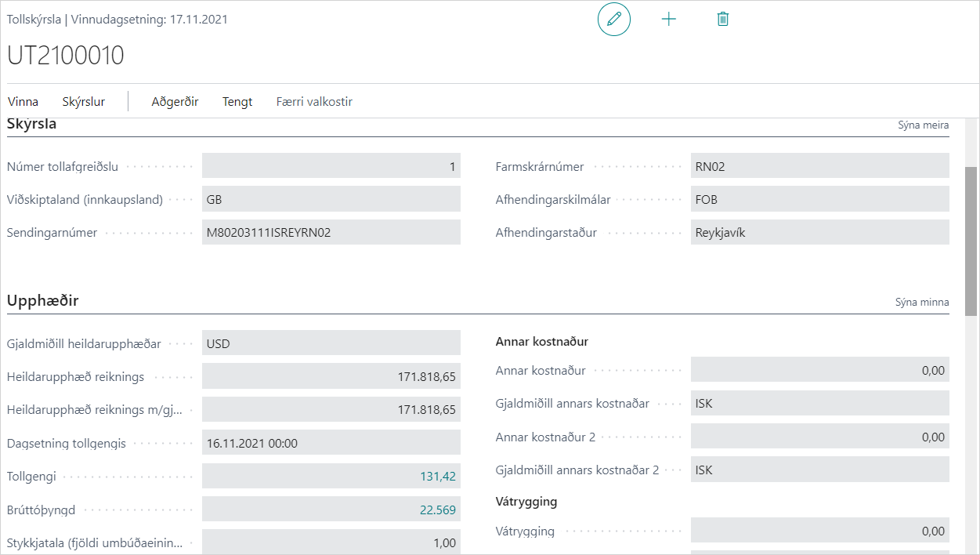The width and height of the screenshot is (980, 555).
Task: Click the Farmskrárnúmer field with RN02
Action: (819, 166)
